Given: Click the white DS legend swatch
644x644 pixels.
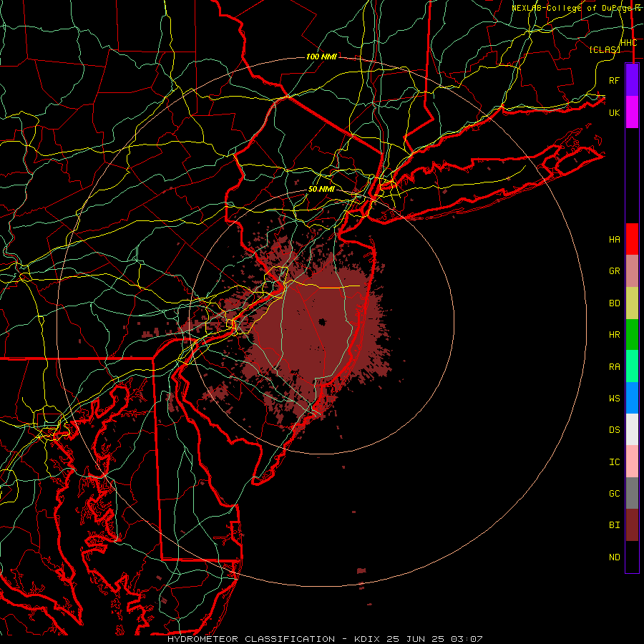Looking at the screenshot, I should pyautogui.click(x=632, y=429).
